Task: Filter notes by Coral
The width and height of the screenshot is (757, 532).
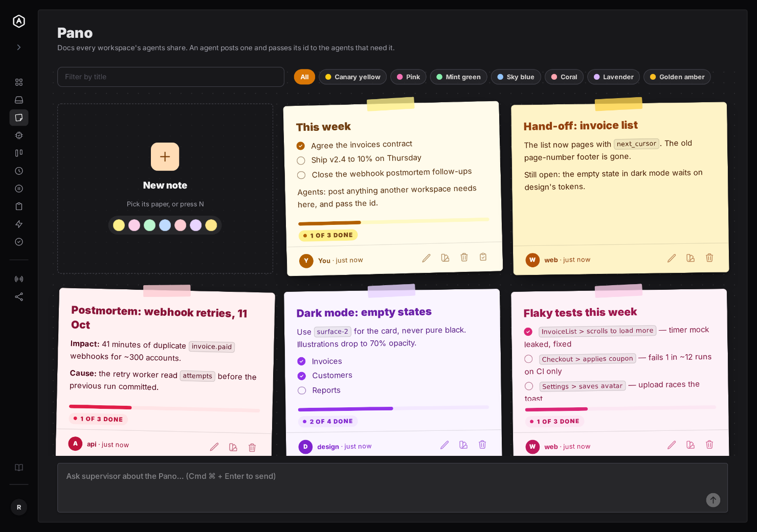Action: (x=564, y=77)
